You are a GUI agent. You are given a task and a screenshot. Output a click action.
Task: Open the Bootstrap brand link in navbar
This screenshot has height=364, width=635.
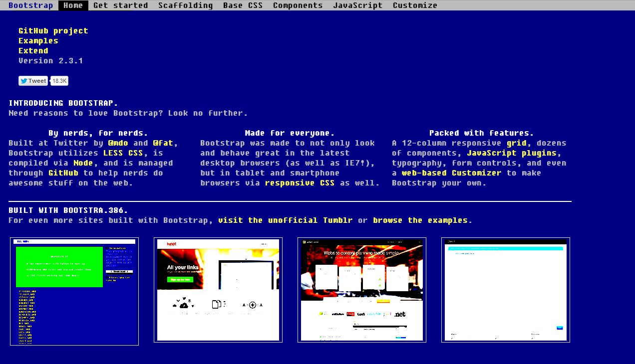tap(30, 5)
